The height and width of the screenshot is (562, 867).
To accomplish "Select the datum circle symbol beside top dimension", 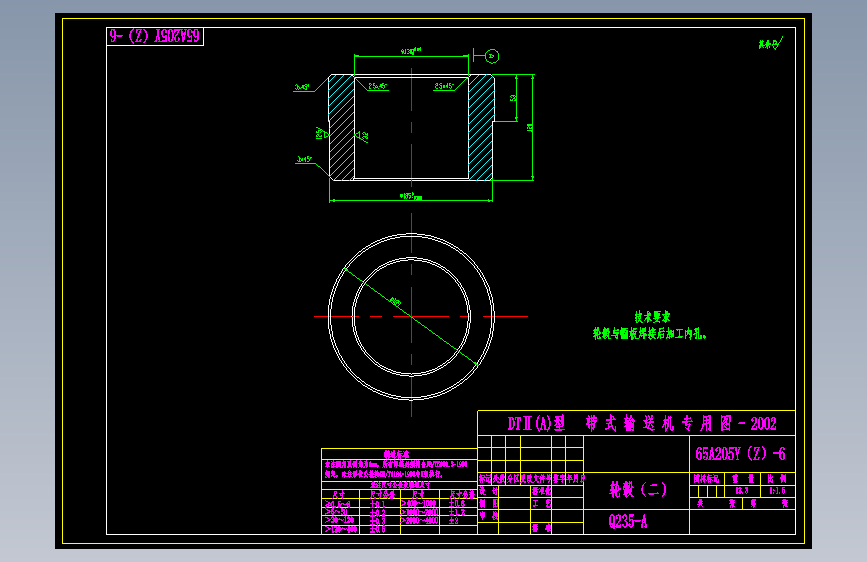I will tap(492, 56).
